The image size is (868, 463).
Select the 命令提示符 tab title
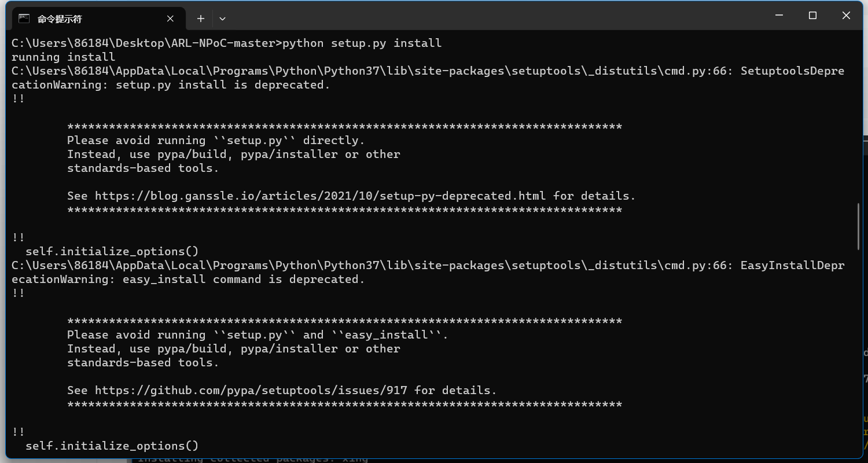[60, 19]
